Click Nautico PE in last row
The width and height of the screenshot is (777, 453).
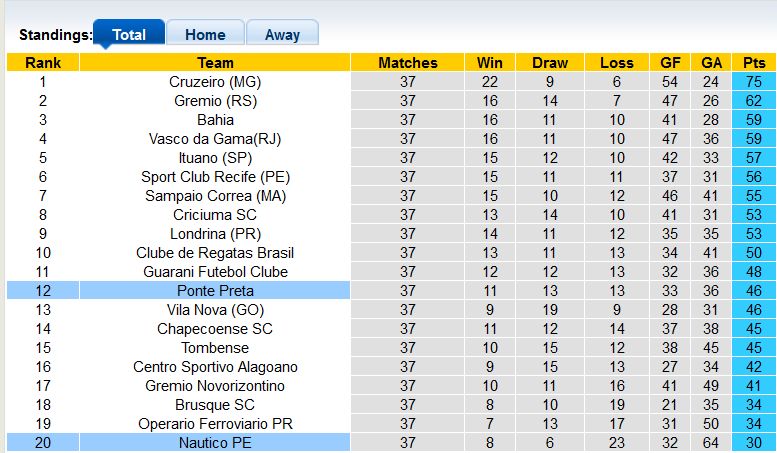coord(215,442)
